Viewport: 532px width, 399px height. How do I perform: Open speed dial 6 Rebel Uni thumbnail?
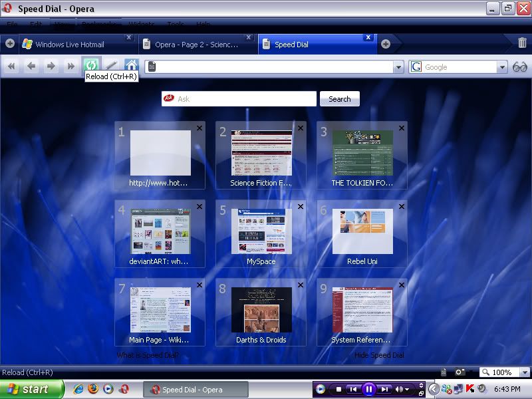coord(362,231)
